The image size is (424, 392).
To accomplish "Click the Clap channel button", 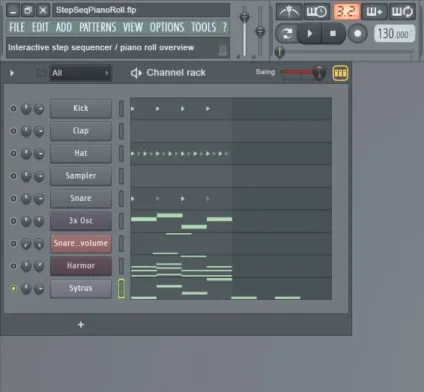I will pos(81,131).
